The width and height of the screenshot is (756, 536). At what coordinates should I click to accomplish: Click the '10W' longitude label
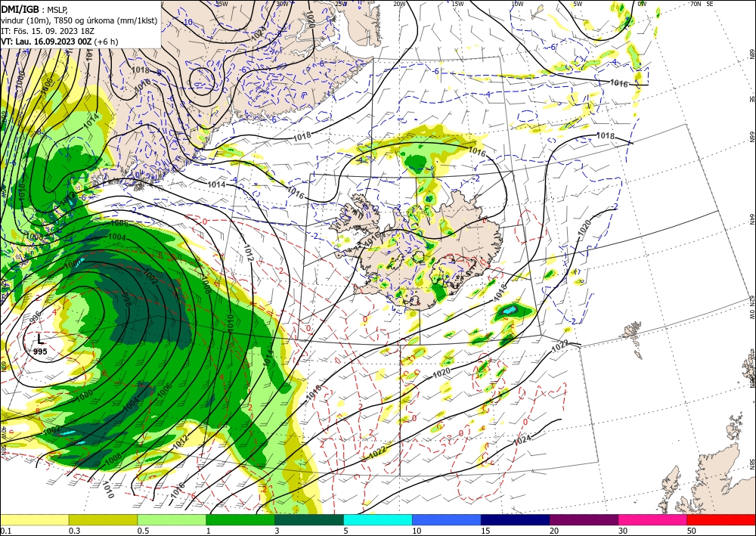pos(517,4)
